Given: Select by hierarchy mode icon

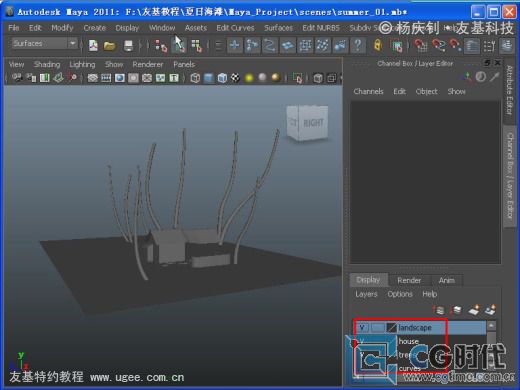Looking at the screenshot, I should pyautogui.click(x=161, y=46).
